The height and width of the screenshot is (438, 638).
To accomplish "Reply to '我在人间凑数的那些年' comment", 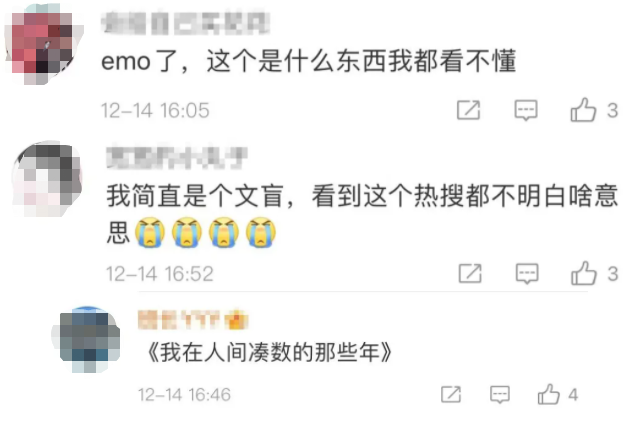I will coord(500,394).
